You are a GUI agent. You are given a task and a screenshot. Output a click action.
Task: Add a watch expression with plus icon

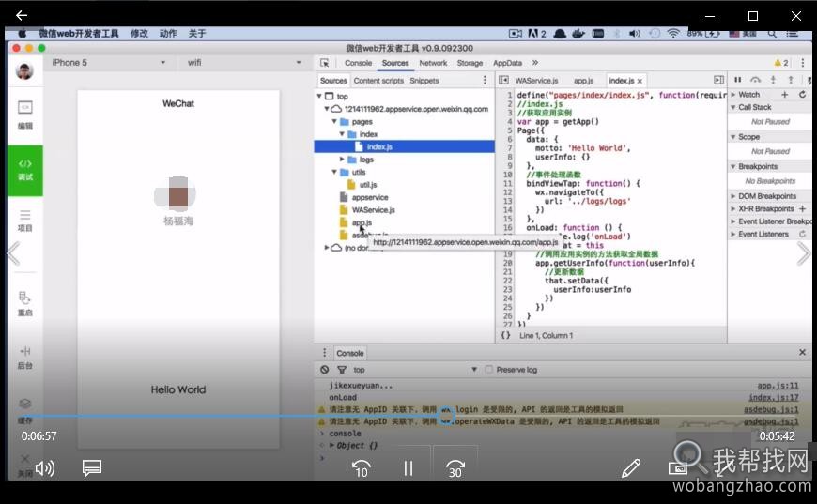pos(785,94)
